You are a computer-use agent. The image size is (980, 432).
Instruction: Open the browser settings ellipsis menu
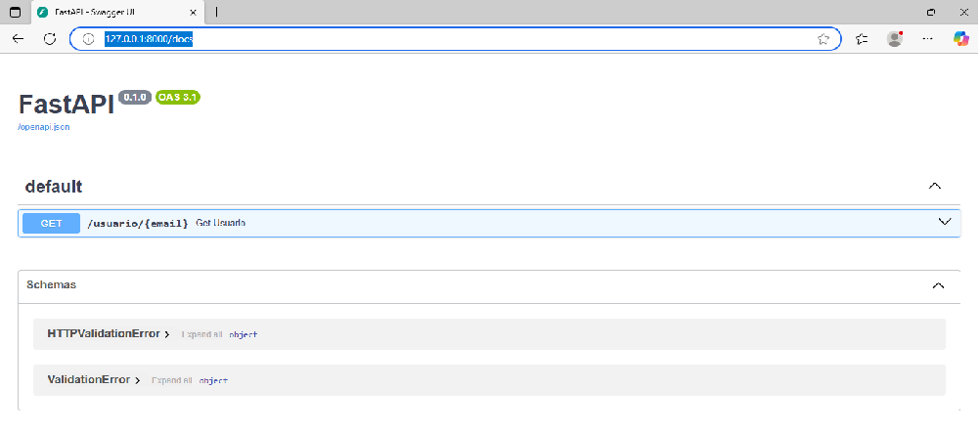tap(927, 39)
